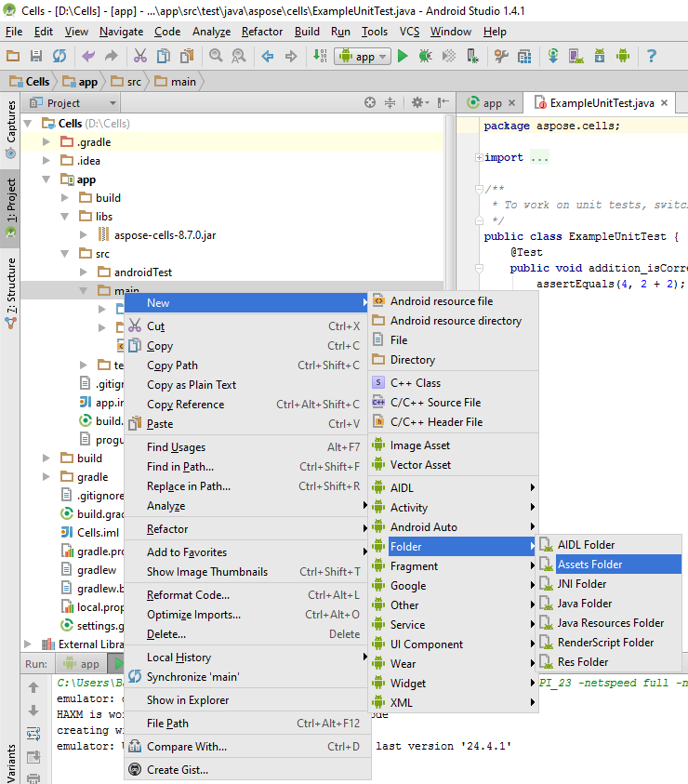Click the Find magnifier icon
The height and width of the screenshot is (784, 688).
[x=216, y=56]
